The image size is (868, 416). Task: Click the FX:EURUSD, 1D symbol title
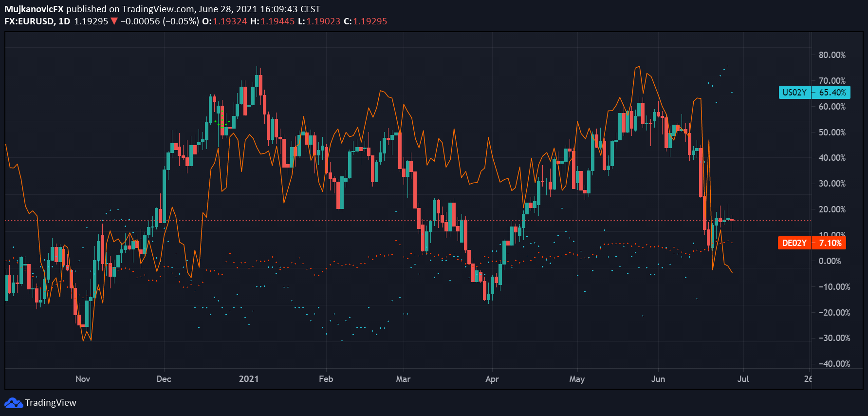[x=37, y=21]
